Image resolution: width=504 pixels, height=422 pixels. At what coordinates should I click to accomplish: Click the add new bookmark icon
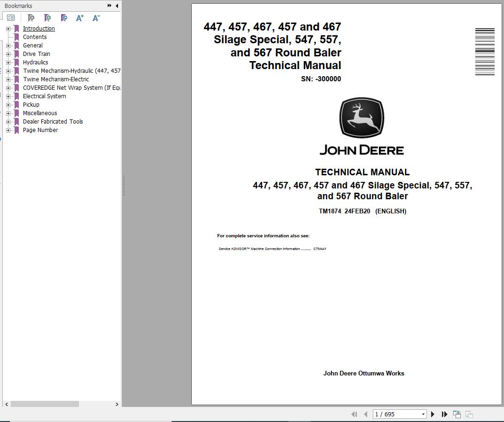pyautogui.click(x=47, y=18)
